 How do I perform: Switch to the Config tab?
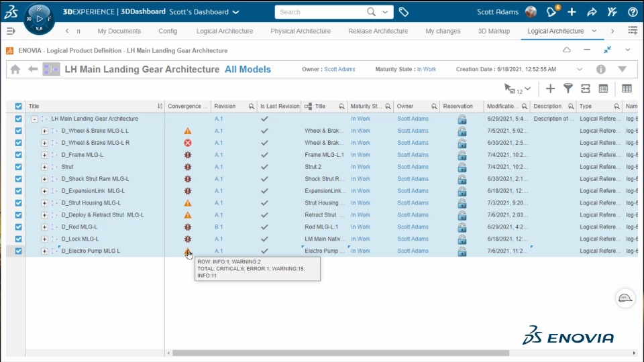click(168, 32)
